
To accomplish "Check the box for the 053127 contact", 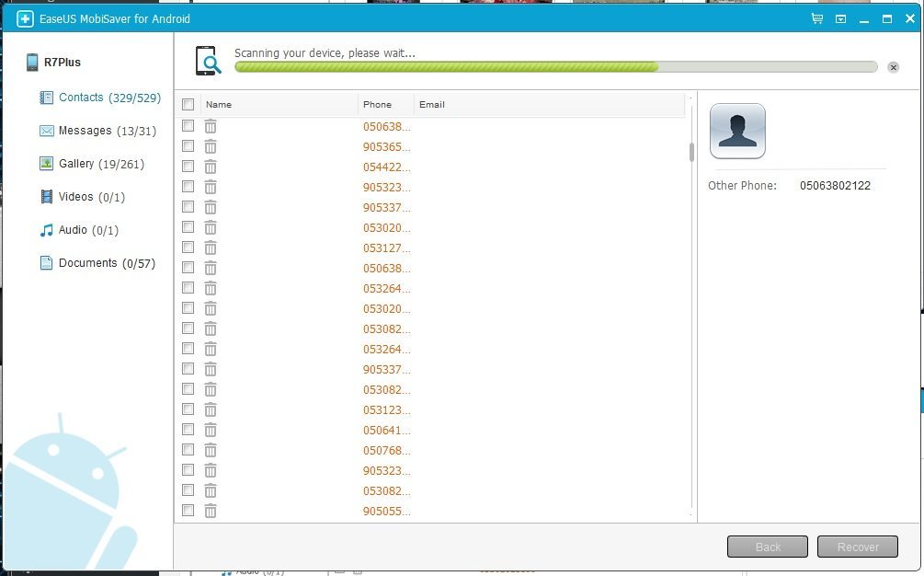I will point(188,248).
